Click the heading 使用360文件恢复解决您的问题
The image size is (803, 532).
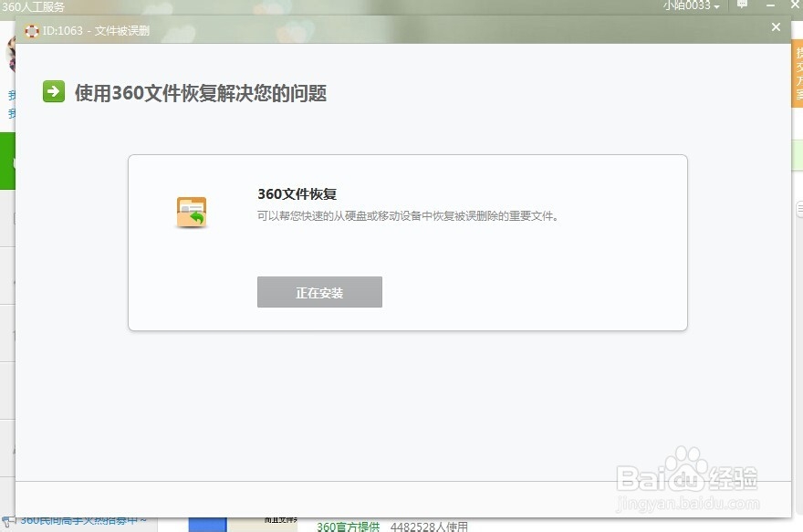pyautogui.click(x=201, y=93)
